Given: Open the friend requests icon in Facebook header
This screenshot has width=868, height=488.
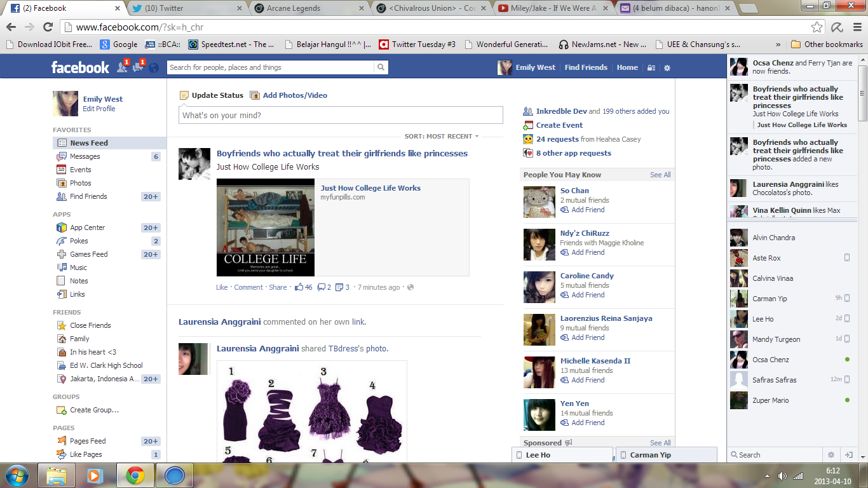Looking at the screenshot, I should 122,67.
